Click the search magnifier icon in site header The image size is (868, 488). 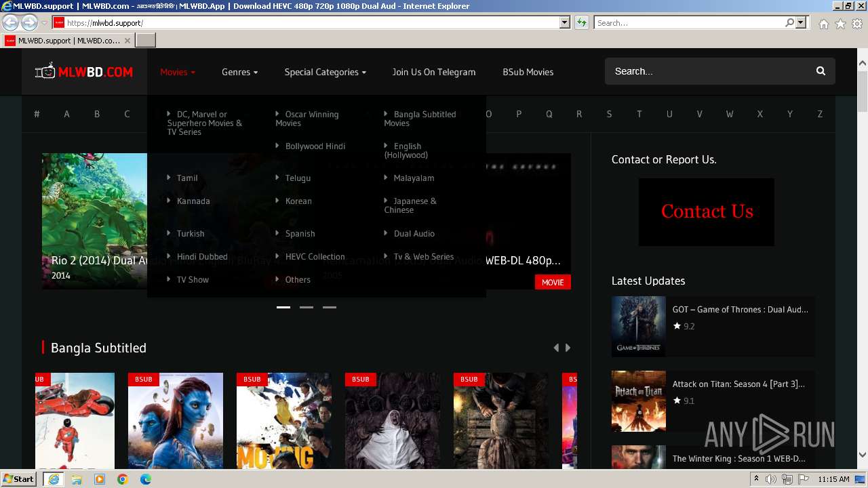point(821,71)
